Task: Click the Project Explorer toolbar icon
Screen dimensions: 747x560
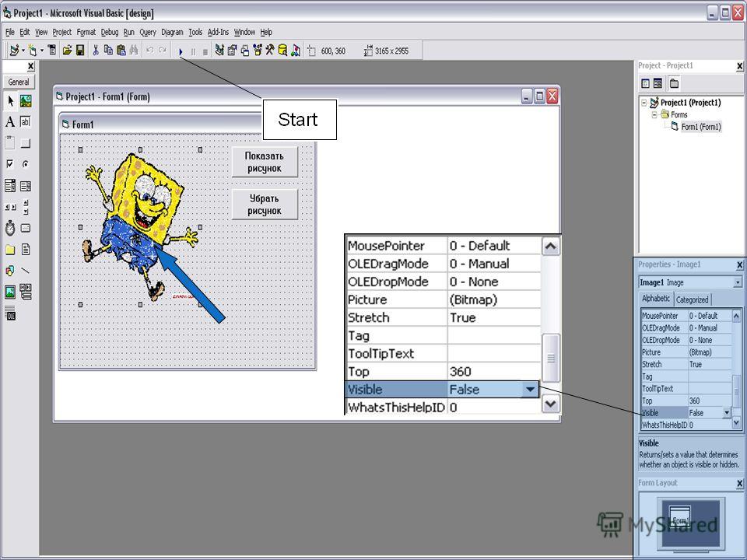Action: pyautogui.click(x=219, y=50)
